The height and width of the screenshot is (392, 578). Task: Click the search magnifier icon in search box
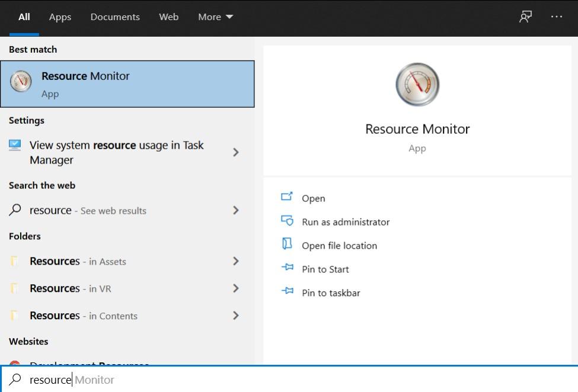coord(15,379)
